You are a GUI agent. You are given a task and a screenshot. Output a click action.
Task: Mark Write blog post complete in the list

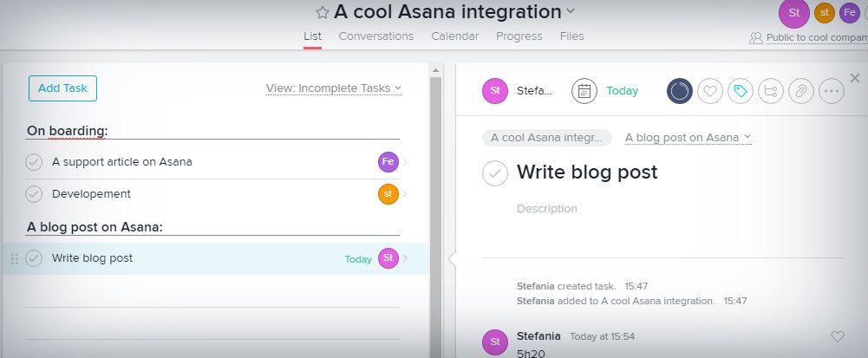34,258
